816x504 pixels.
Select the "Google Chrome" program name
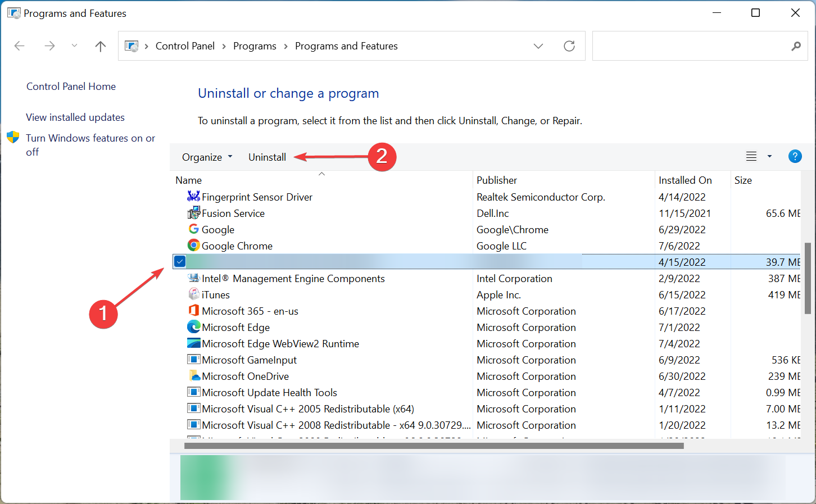click(237, 246)
